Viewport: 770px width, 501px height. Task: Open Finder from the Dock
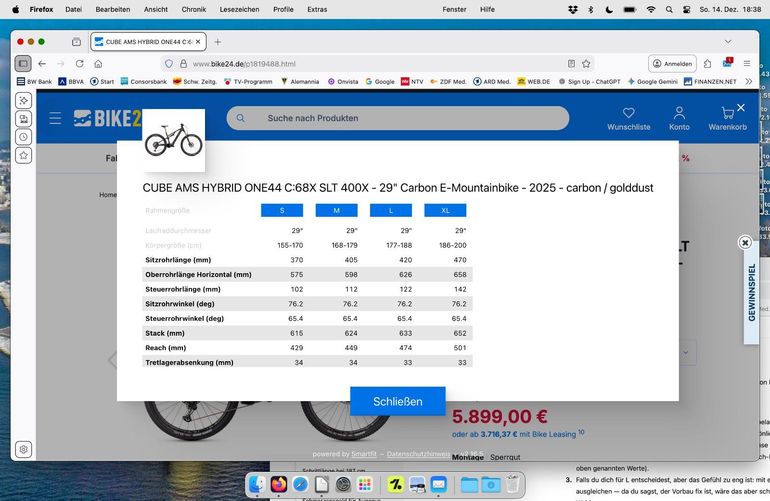[x=257, y=484]
